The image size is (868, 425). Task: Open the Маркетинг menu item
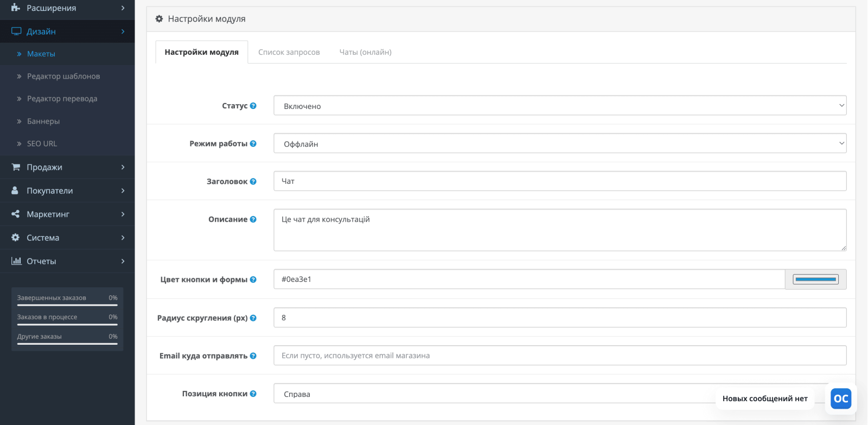click(x=67, y=214)
